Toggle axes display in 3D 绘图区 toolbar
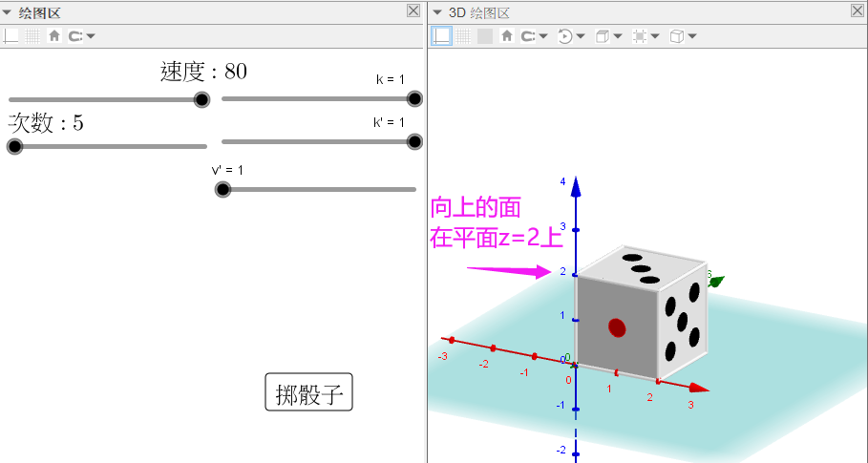Image resolution: width=868 pixels, height=463 pixels. pyautogui.click(x=441, y=36)
